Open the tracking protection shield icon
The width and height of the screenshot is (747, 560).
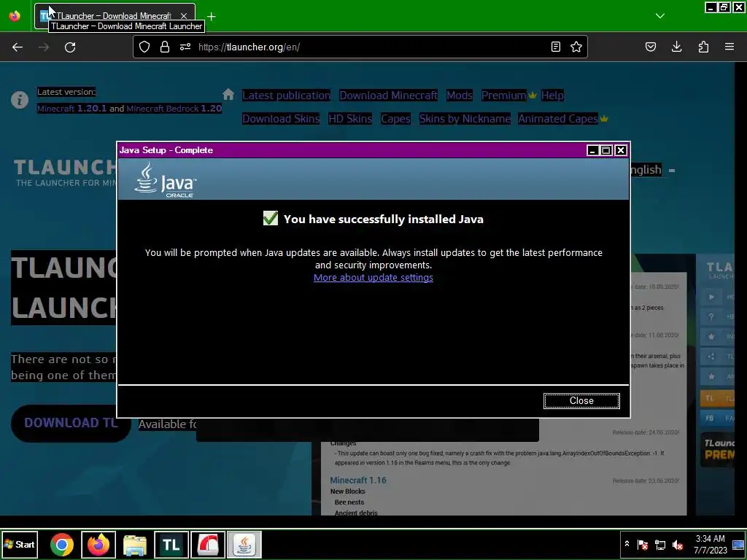144,47
